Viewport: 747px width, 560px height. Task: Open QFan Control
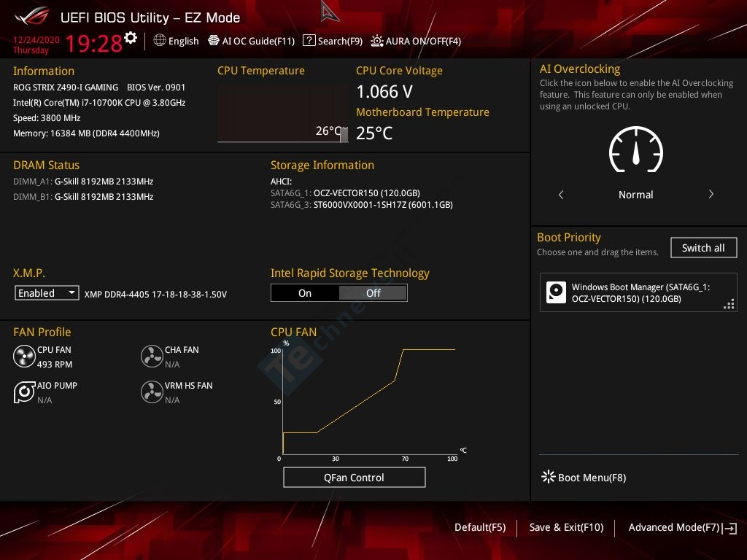point(354,477)
